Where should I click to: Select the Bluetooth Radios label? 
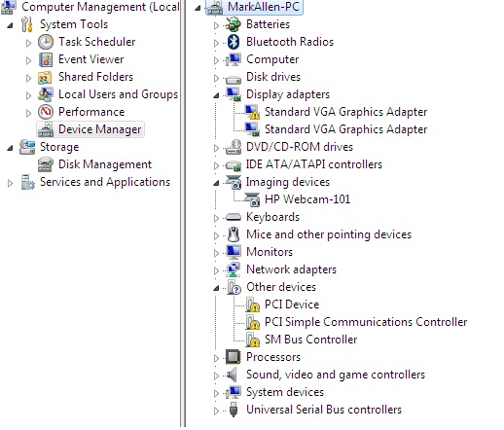(x=290, y=42)
